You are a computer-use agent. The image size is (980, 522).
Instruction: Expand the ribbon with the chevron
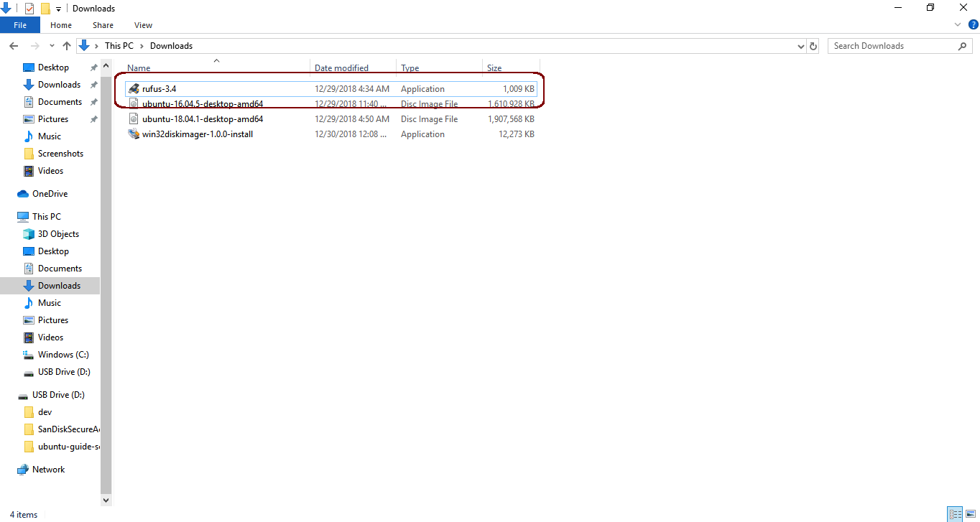tap(957, 24)
